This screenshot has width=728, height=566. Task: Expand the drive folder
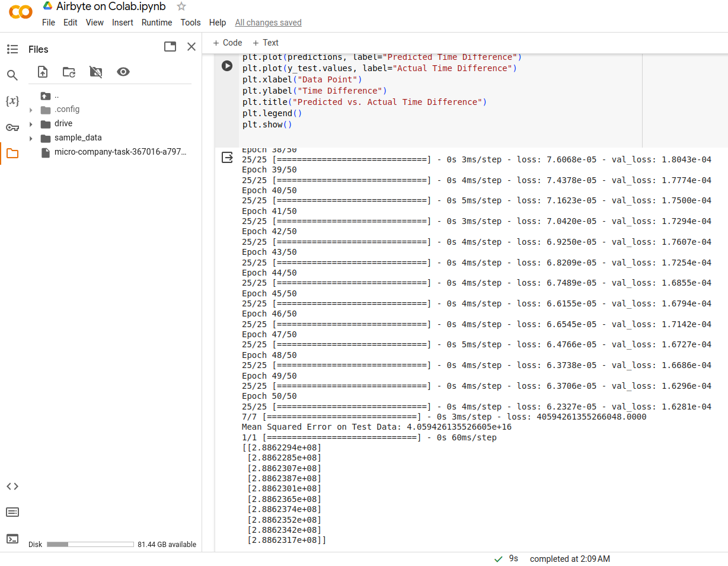(31, 124)
